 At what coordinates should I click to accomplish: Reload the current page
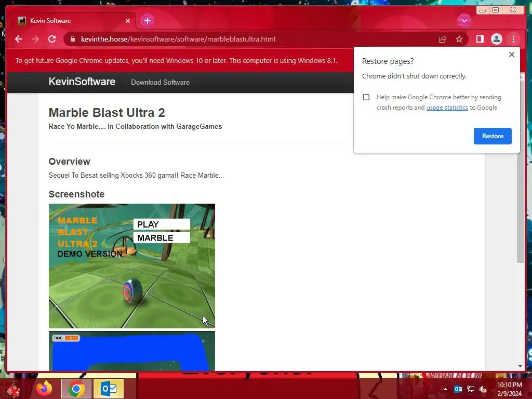(x=52, y=39)
